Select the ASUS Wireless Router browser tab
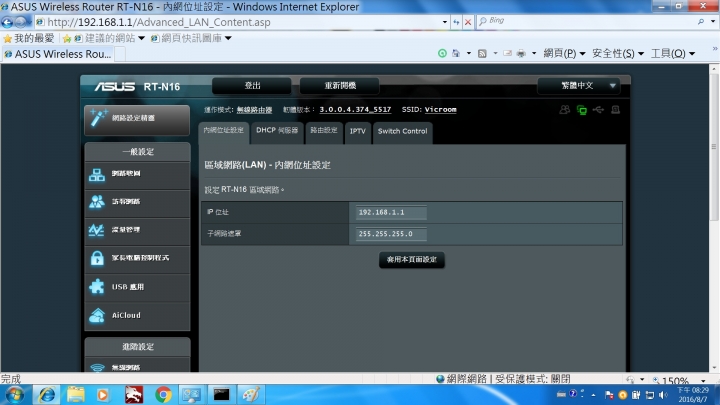 coord(57,54)
